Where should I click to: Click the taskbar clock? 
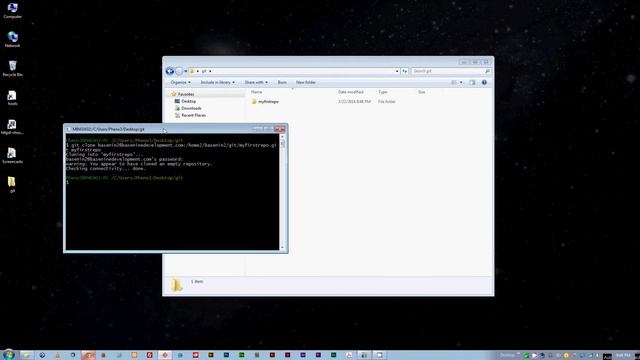coord(623,356)
